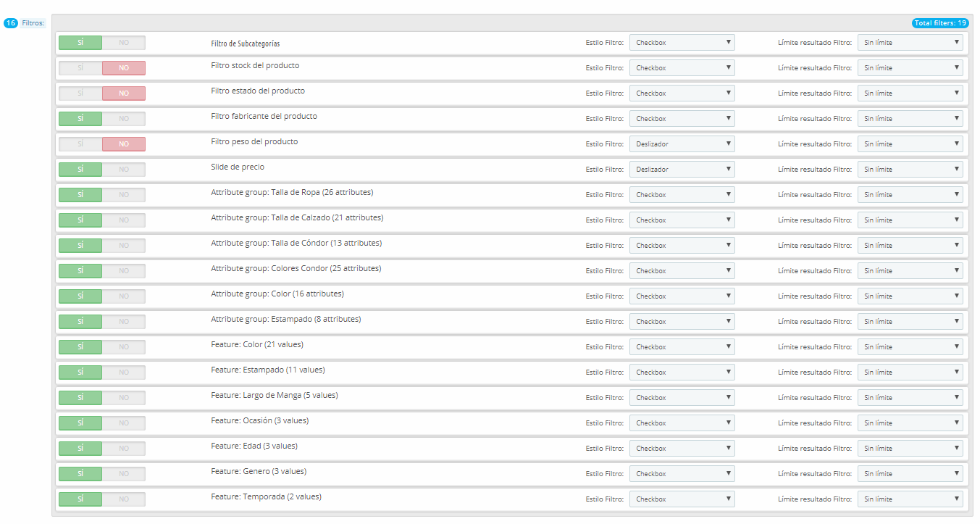980x524 pixels.
Task: Disable the Filtro de Subcategorías toggle
Action: 123,43
